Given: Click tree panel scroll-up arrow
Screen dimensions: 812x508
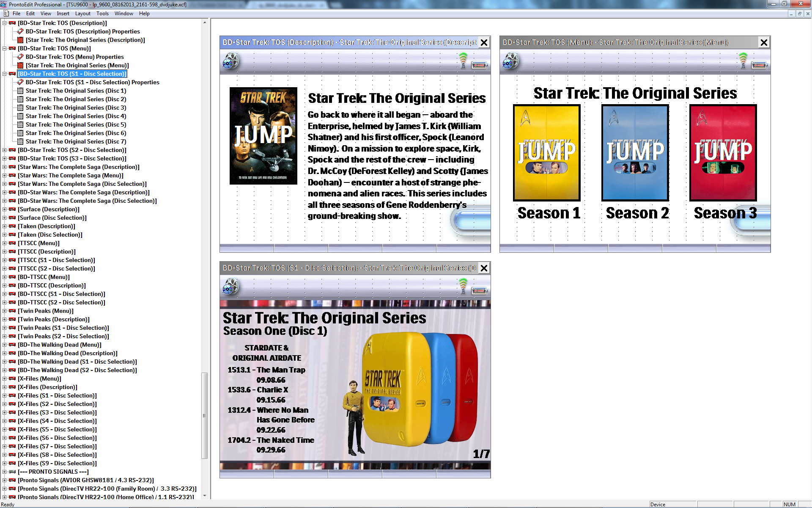Looking at the screenshot, I should click(x=205, y=22).
